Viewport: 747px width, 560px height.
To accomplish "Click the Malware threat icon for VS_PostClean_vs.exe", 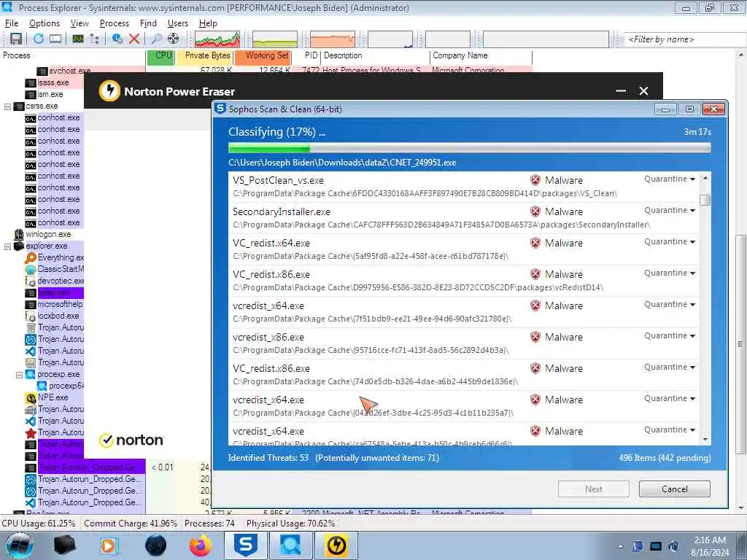I will click(x=535, y=180).
